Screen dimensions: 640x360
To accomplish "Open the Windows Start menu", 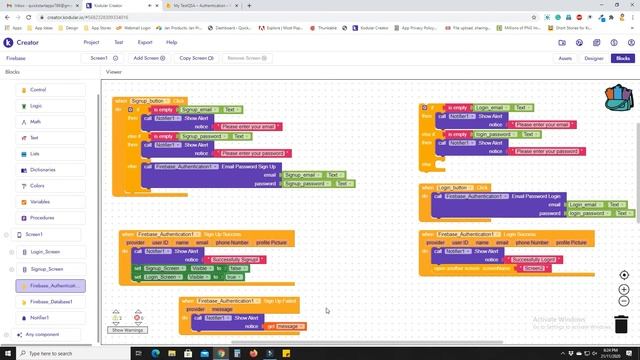I will pos(7,353).
